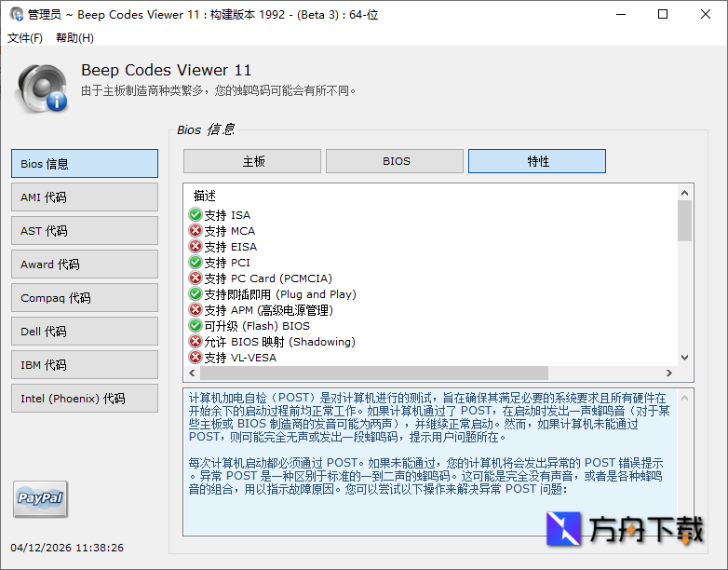Image resolution: width=728 pixels, height=570 pixels.
Task: Open the Compaq 代码 section
Action: click(85, 298)
